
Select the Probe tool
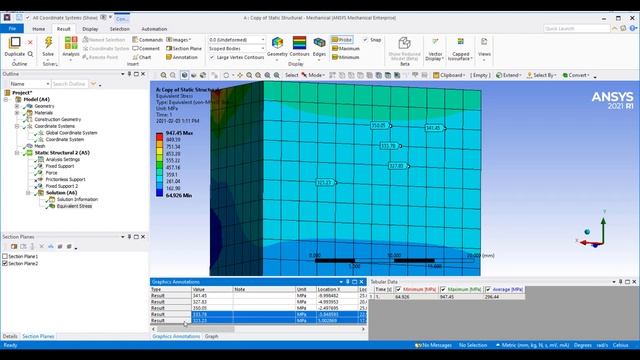coord(342,40)
